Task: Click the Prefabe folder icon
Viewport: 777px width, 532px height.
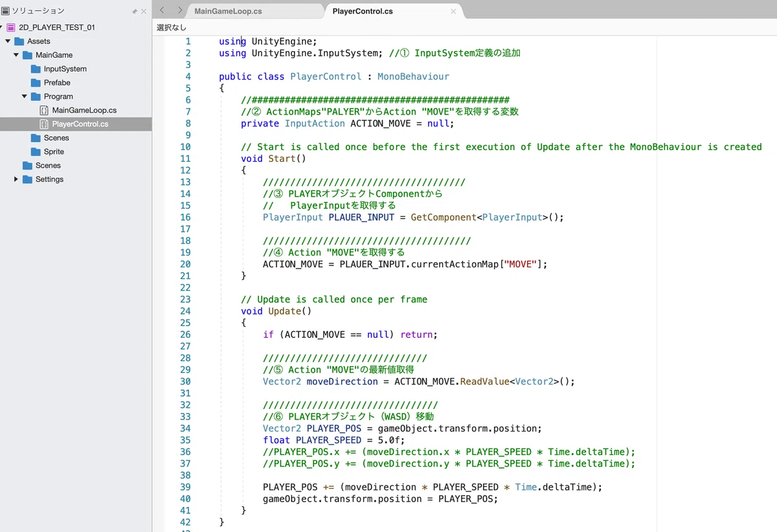Action: pos(36,83)
